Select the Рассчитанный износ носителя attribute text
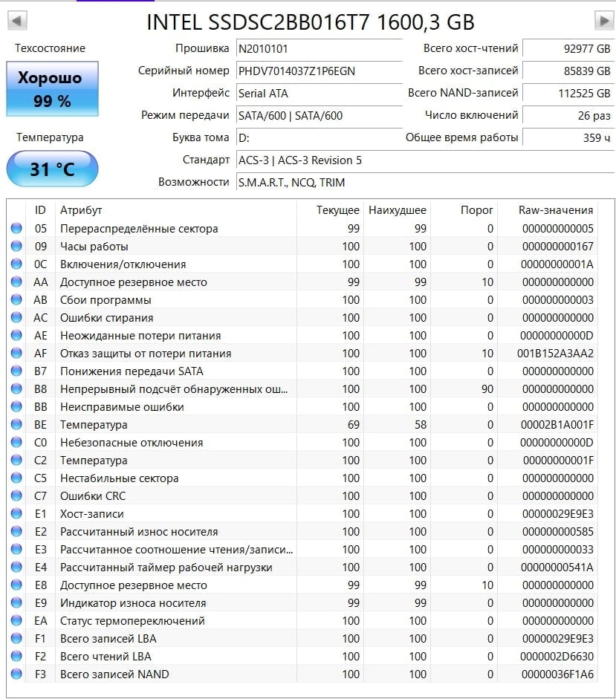Screen dimensions: 616x699 click(x=139, y=532)
